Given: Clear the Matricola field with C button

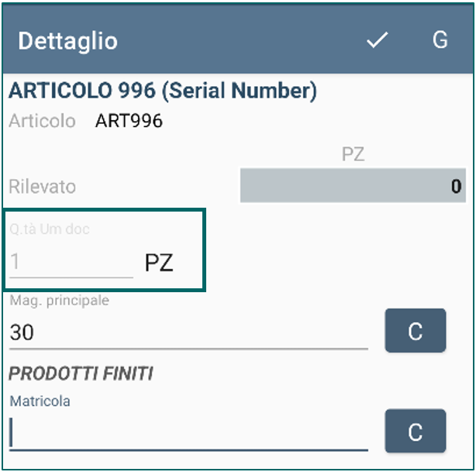Looking at the screenshot, I should 416,431.
